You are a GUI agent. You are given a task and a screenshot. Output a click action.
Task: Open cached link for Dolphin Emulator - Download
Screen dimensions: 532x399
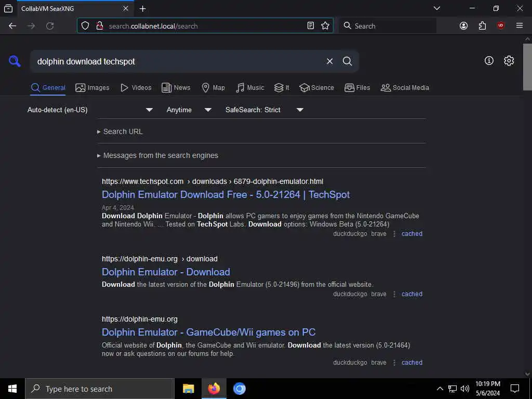coord(412,294)
